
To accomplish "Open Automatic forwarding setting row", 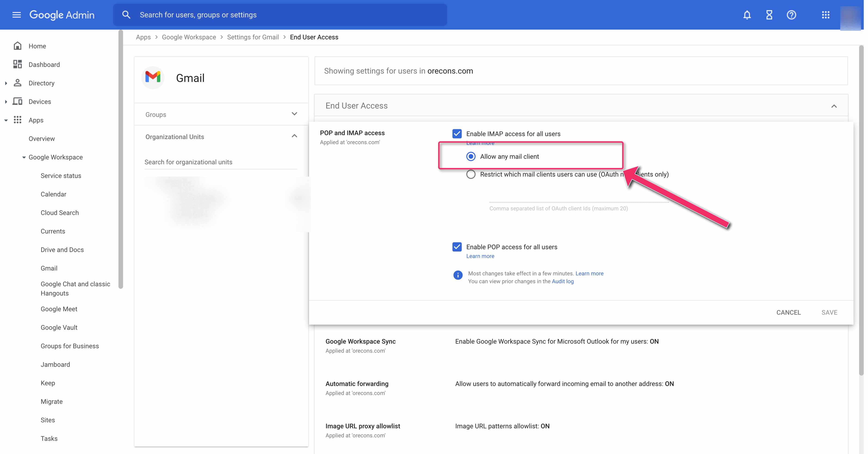I will [x=581, y=388].
